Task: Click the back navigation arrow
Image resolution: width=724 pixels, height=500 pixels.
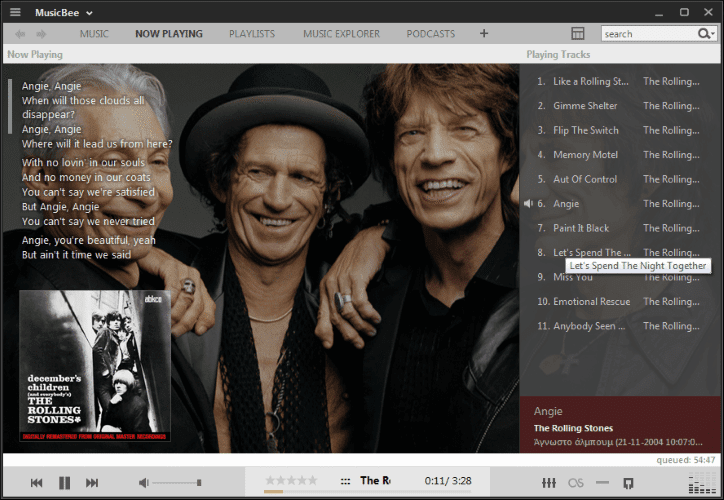Action: click(x=20, y=34)
